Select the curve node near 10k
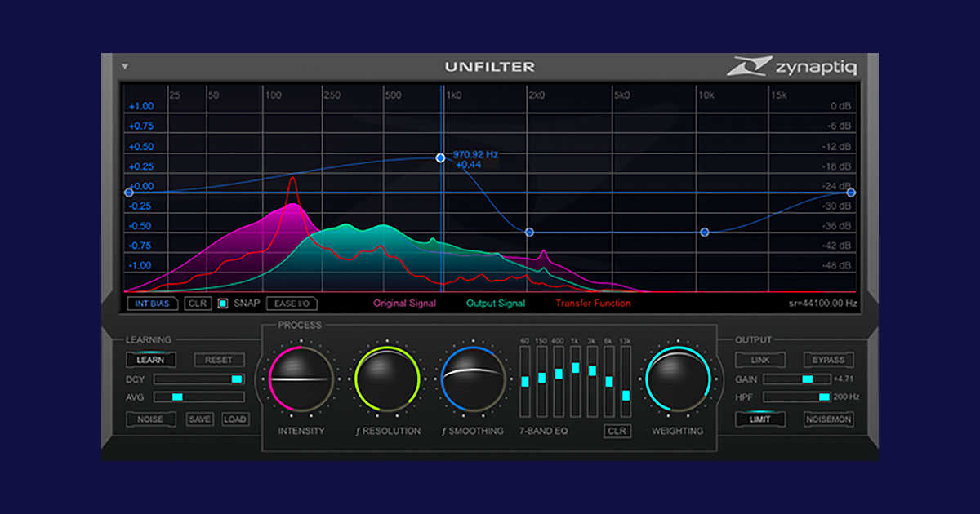The height and width of the screenshot is (514, 980). (705, 233)
